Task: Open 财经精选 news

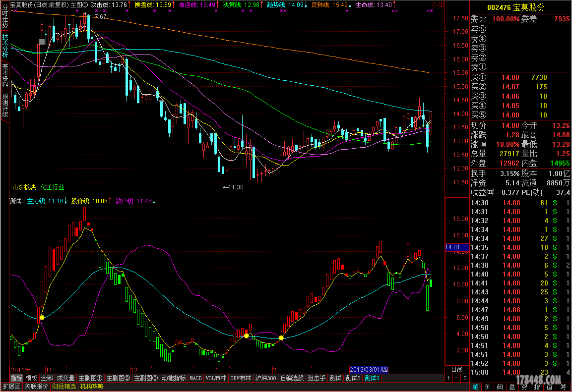Action: click(x=64, y=387)
